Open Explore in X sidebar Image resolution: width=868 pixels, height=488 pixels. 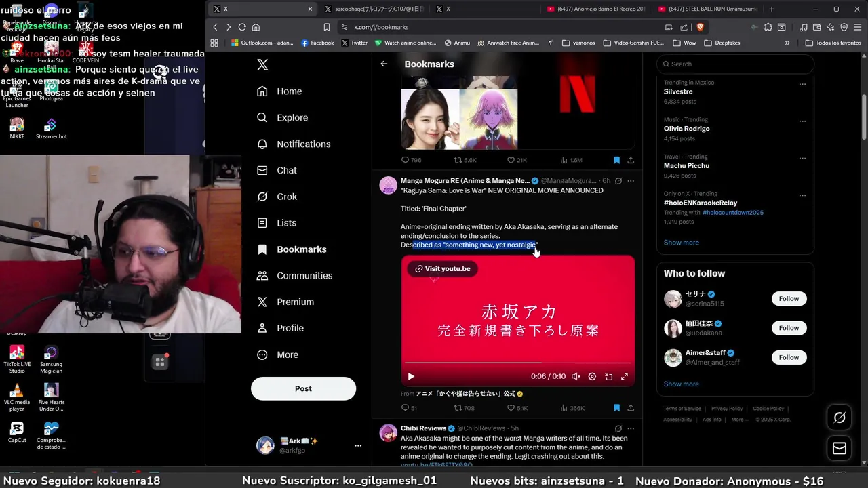point(282,117)
